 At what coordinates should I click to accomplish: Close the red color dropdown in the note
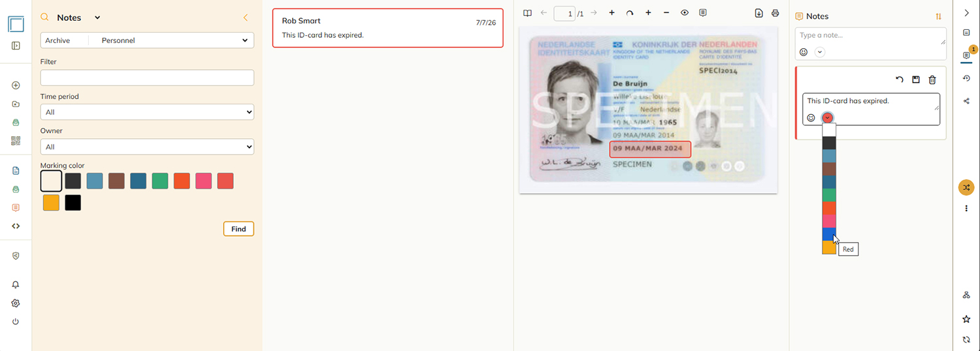point(827,117)
